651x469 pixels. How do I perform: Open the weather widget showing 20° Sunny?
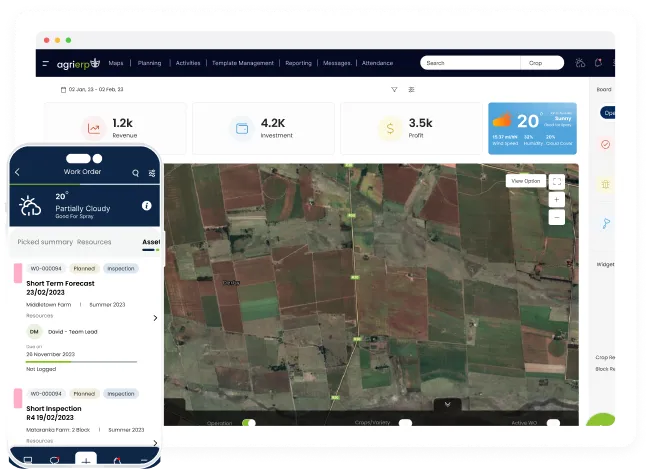(532, 128)
